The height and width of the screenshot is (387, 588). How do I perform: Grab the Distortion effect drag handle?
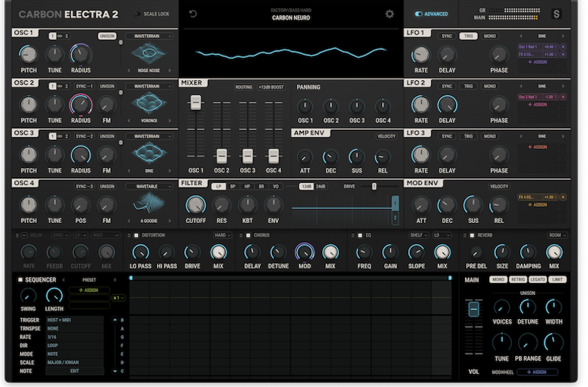point(129,235)
